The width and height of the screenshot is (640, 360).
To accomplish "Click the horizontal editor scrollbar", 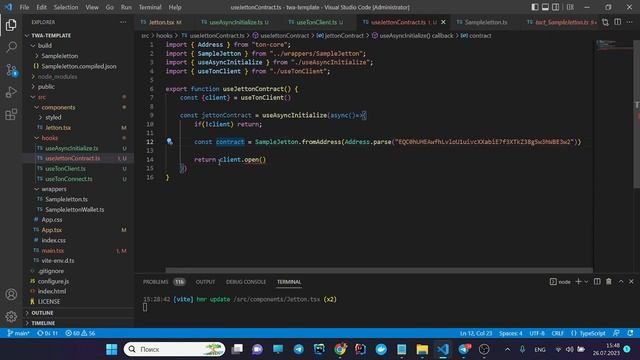I will (379, 270).
